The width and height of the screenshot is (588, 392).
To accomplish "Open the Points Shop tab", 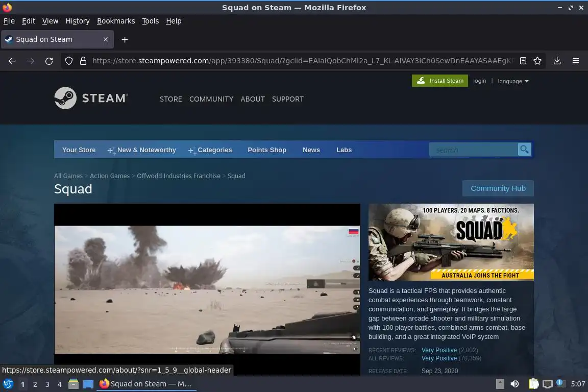I will click(x=266, y=150).
